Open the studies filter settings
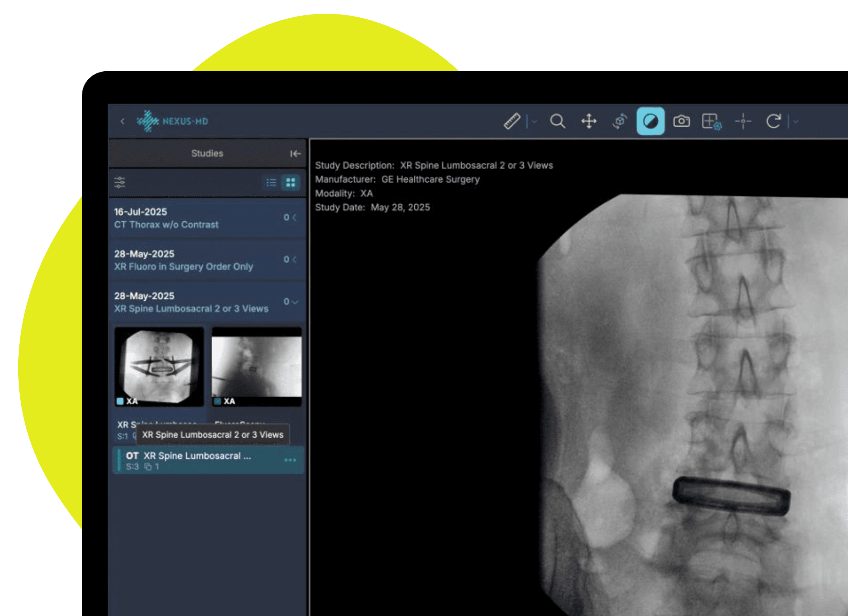848x616 pixels. point(120,183)
